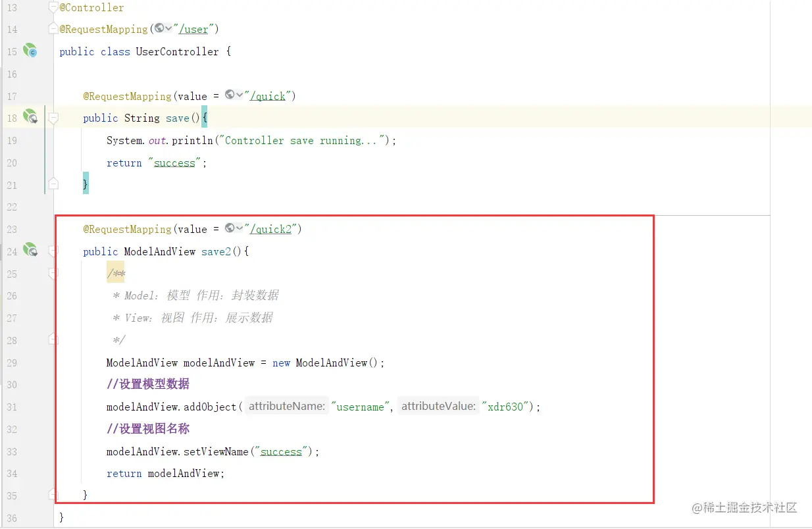Click the request mapping gutter icon on line 24

[x=30, y=250]
